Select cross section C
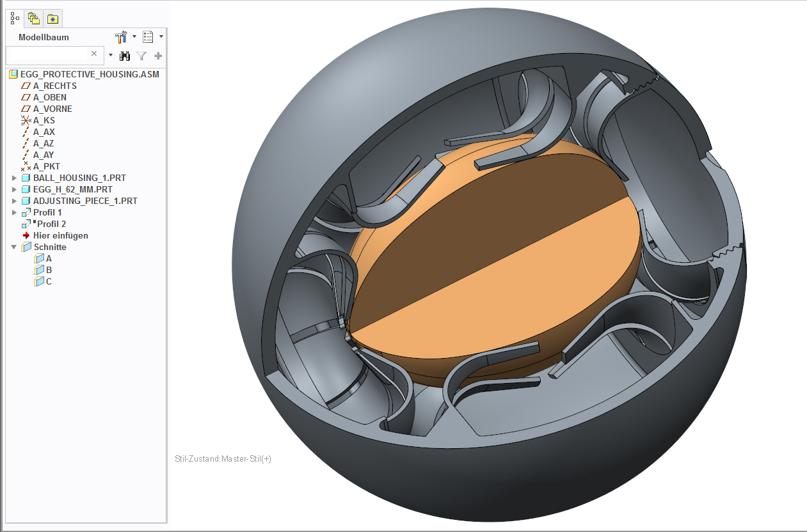Screen dimensions: 807x532 pyautogui.click(x=49, y=281)
